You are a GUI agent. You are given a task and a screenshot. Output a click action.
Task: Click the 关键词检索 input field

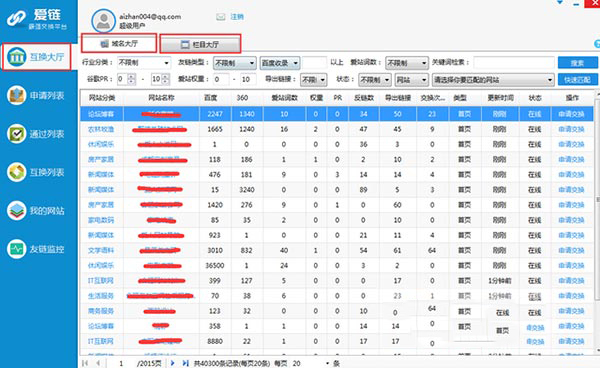pos(514,62)
